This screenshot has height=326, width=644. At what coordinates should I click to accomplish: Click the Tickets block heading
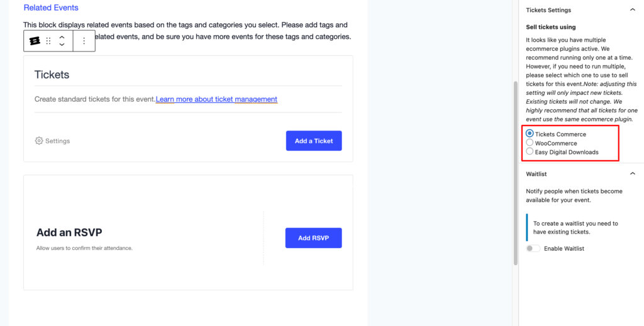click(52, 75)
